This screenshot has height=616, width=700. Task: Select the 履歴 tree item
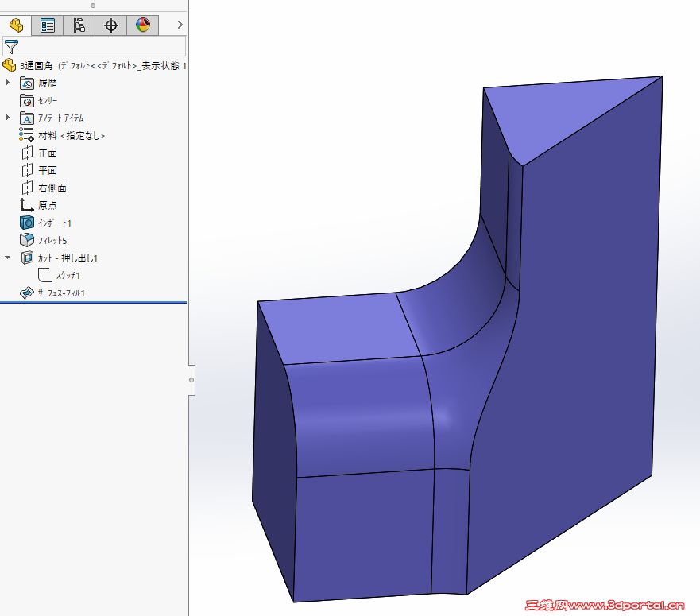coord(48,83)
